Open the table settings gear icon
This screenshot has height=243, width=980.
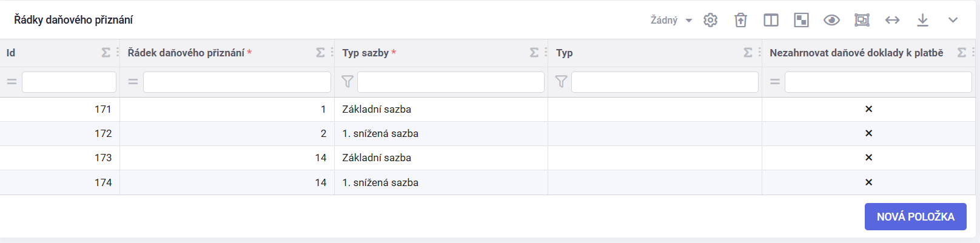[x=710, y=20]
